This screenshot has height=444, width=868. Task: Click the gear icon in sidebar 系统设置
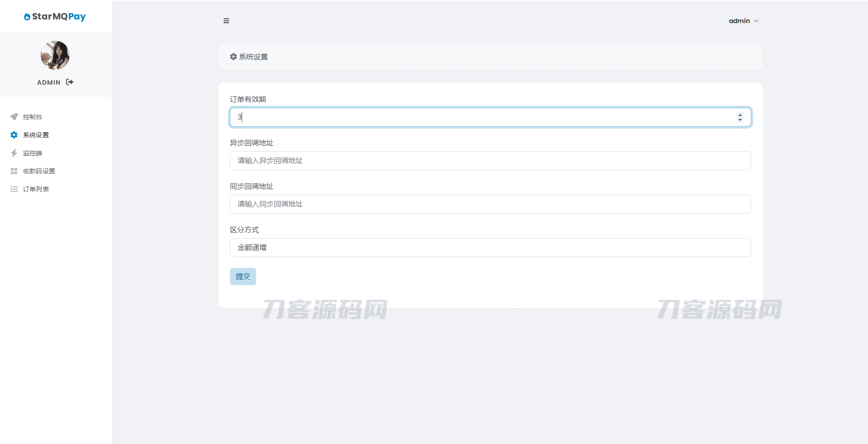point(14,135)
